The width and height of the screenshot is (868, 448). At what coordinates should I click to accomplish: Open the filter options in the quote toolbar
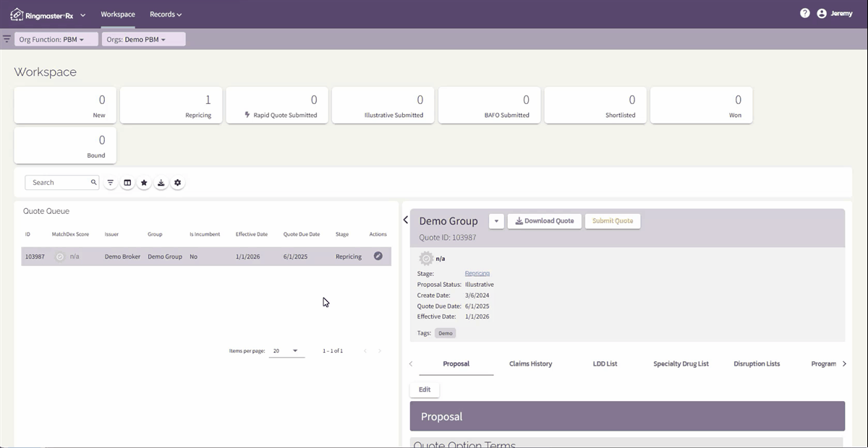[x=110, y=182]
